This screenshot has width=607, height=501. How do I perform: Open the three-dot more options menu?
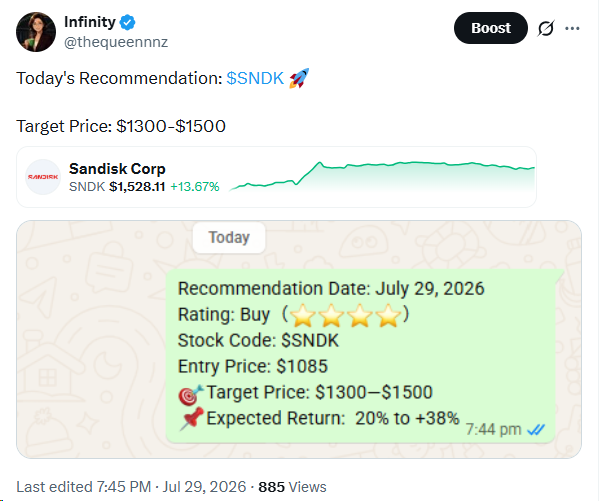[572, 28]
